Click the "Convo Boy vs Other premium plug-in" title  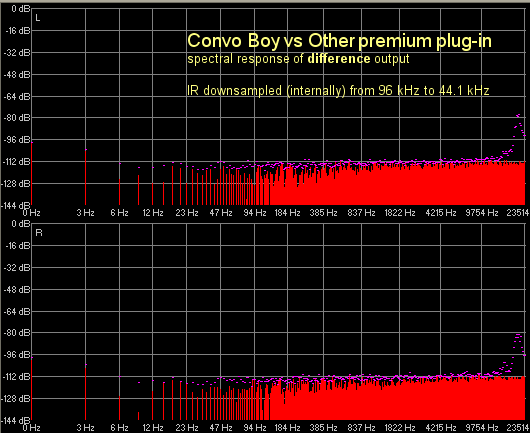(339, 41)
